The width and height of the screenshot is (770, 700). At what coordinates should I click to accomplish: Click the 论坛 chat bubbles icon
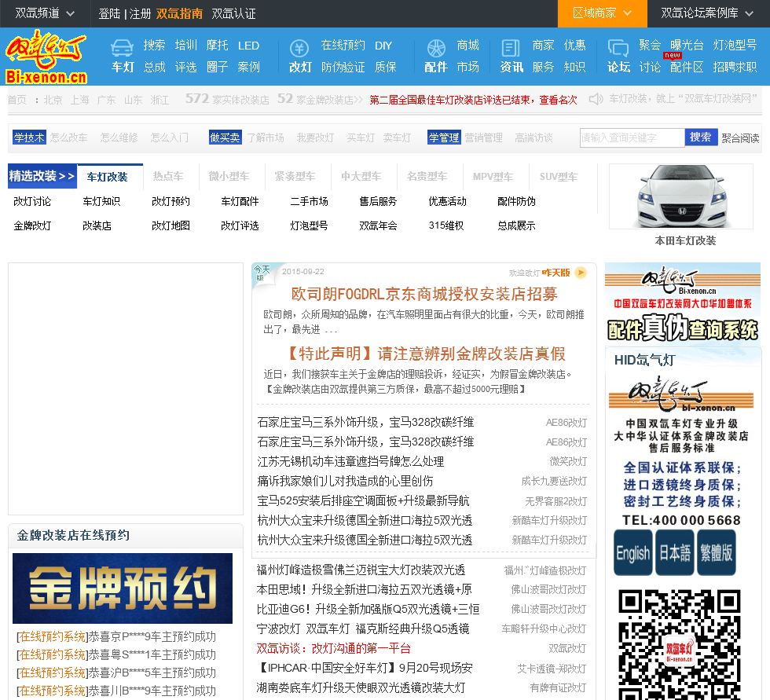point(618,48)
